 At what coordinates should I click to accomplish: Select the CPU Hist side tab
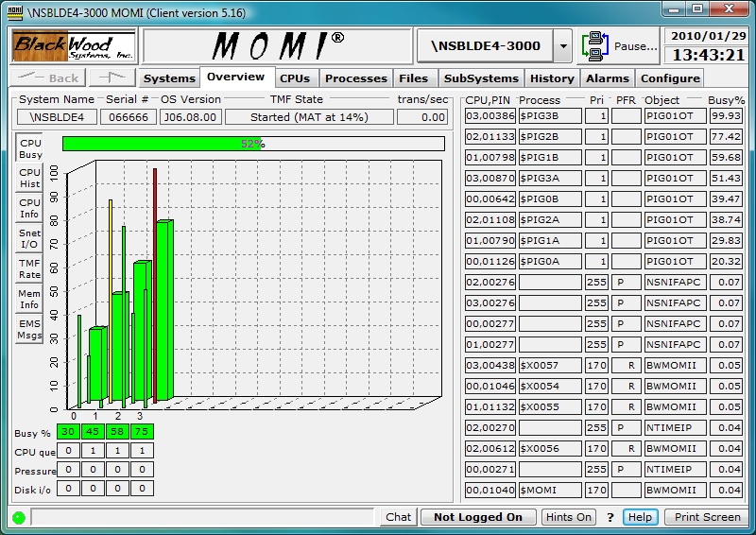(29, 179)
